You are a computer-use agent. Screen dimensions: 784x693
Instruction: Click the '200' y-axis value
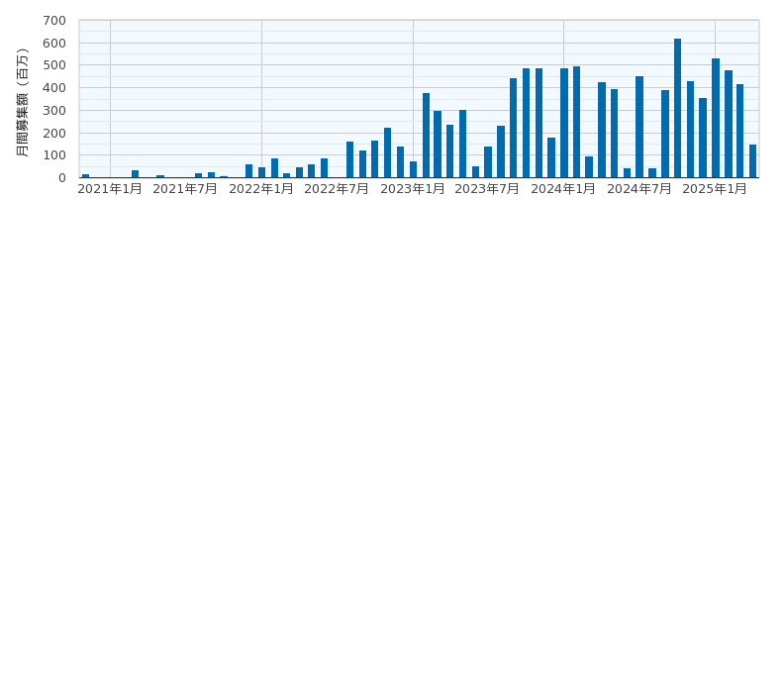tap(54, 133)
